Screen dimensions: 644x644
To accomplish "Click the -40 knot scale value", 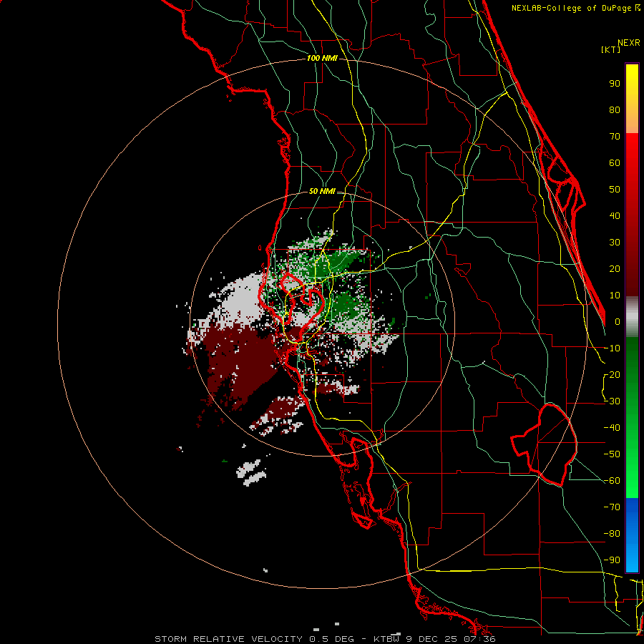I will [612, 428].
